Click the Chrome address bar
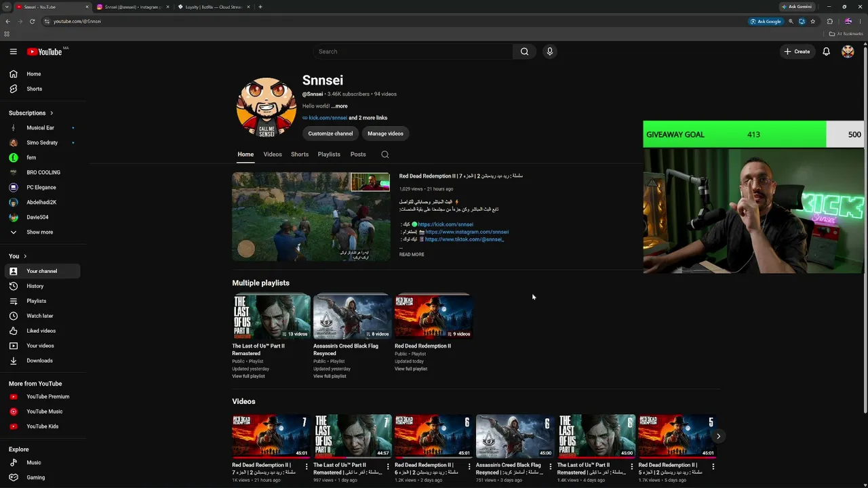 pyautogui.click(x=393, y=21)
